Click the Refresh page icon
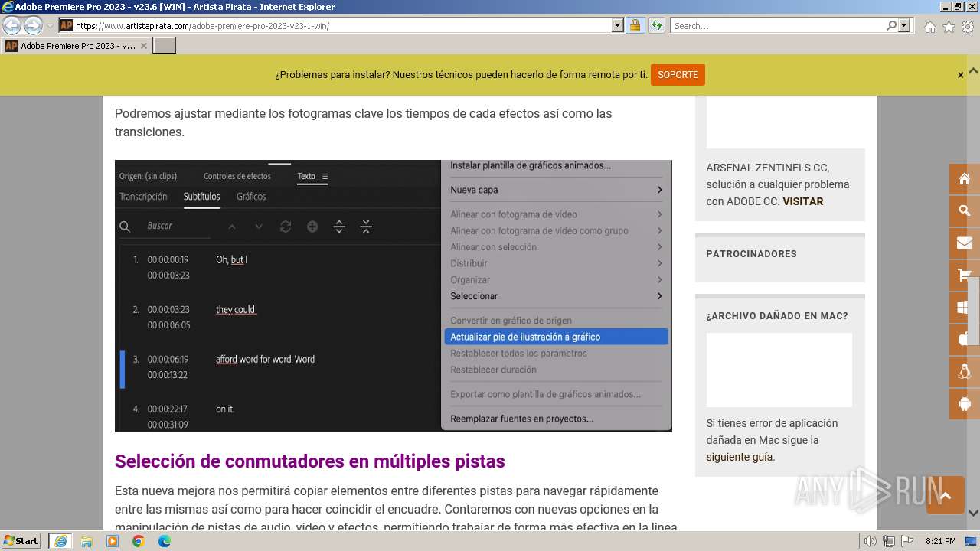Image resolution: width=980 pixels, height=551 pixels. [656, 25]
